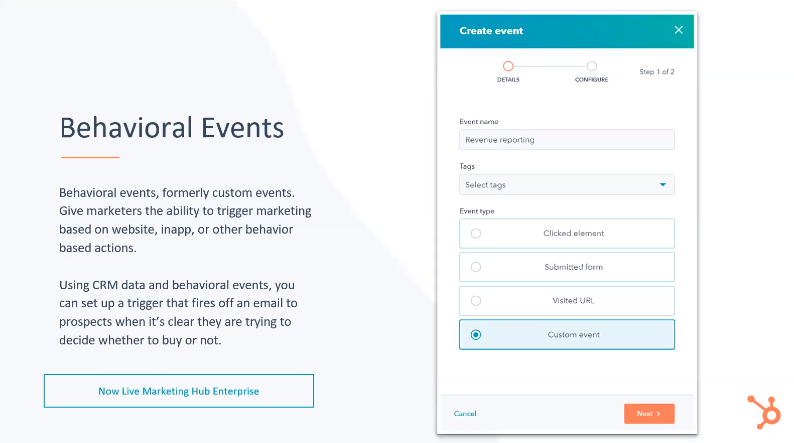Jump to the Configure step circle
This screenshot has width=794, height=443.
(x=591, y=66)
